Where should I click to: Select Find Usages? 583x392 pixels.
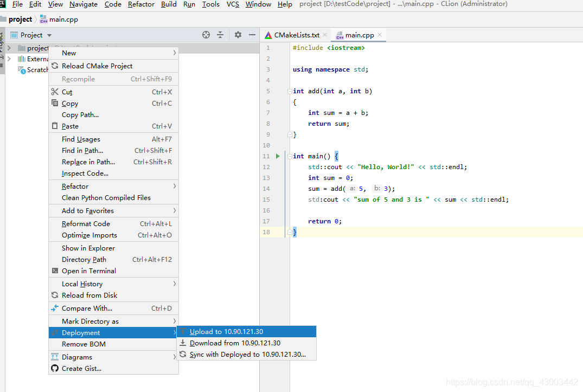point(113,139)
